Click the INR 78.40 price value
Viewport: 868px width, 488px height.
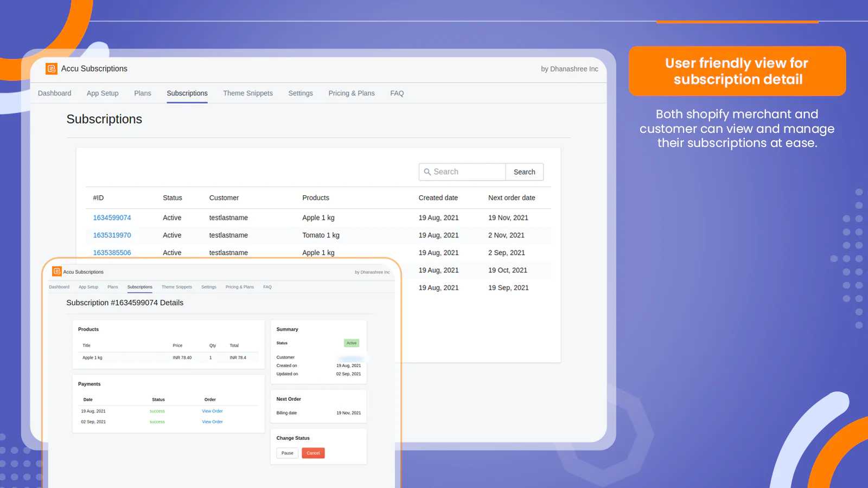coord(182,358)
